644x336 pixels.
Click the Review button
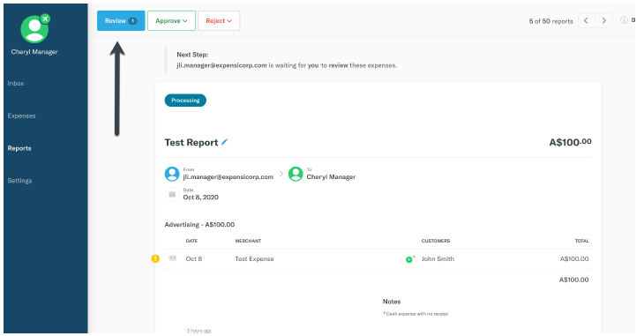tap(121, 20)
